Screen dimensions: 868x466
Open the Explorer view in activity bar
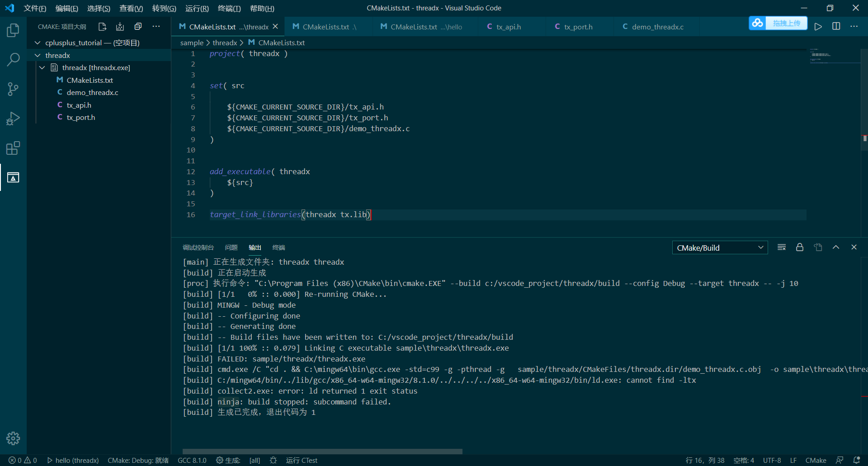coord(13,30)
